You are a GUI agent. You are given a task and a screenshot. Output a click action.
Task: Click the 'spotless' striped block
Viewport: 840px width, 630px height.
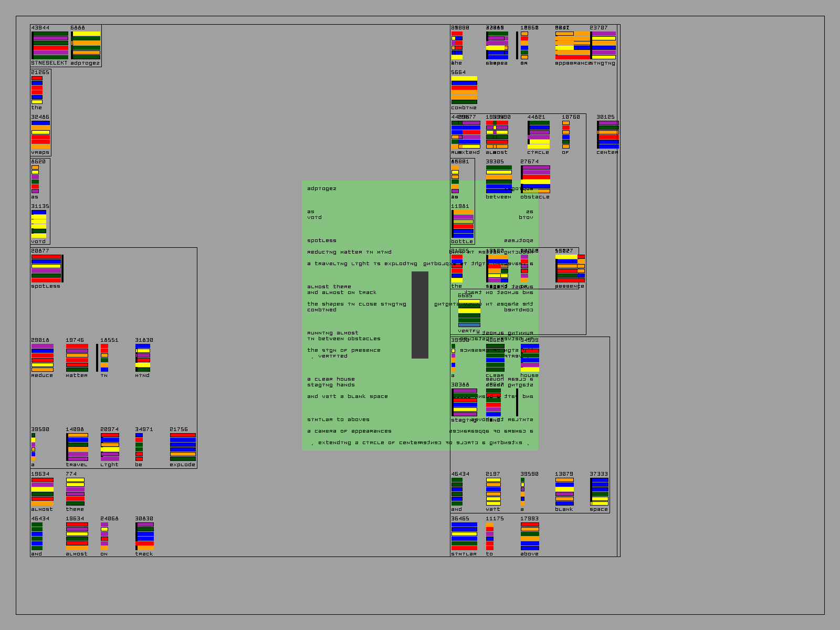point(47,269)
